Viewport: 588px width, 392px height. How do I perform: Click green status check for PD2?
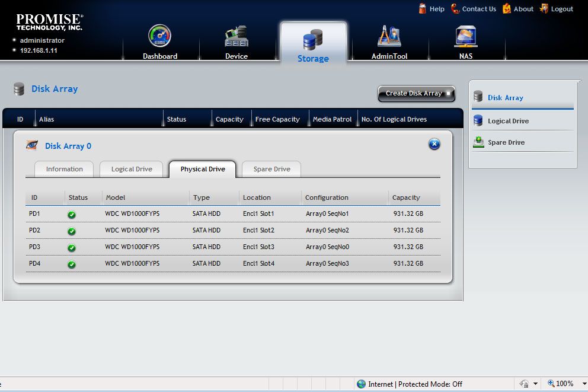(x=72, y=231)
